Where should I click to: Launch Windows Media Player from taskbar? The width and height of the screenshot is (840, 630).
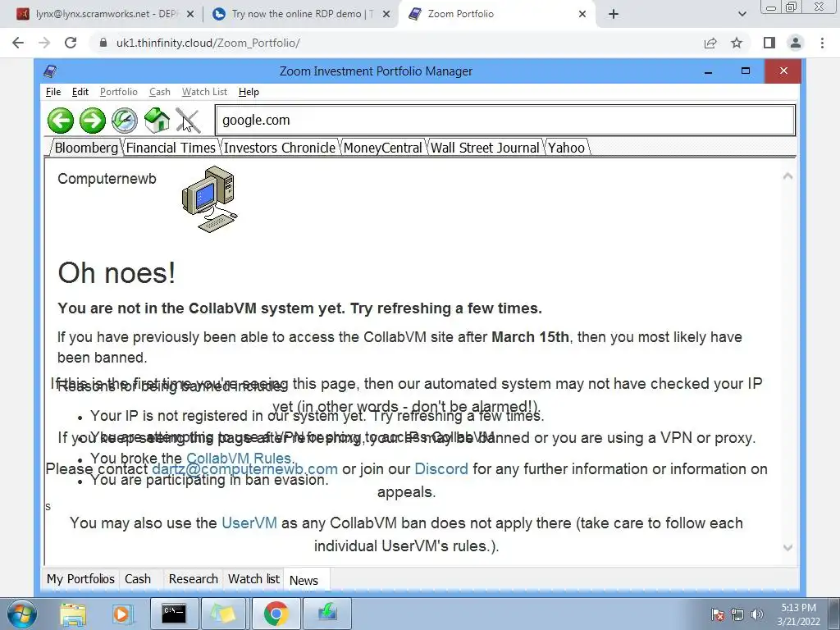[121, 614]
